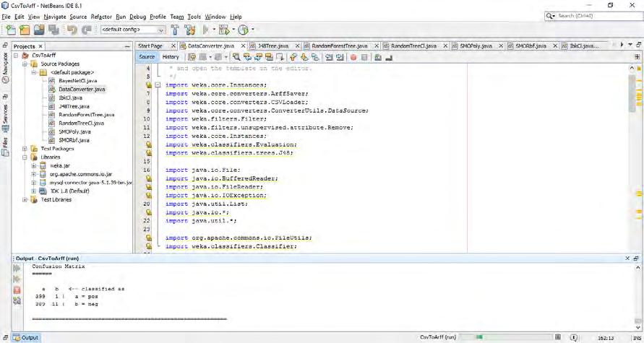Click the Previous Bookmark icon
This screenshot has width=644, height=343.
pos(293,58)
